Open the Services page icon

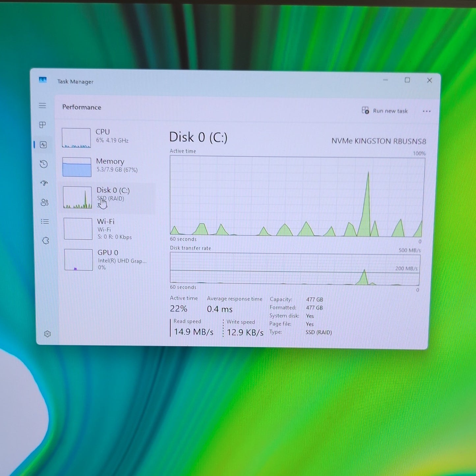pyautogui.click(x=46, y=241)
